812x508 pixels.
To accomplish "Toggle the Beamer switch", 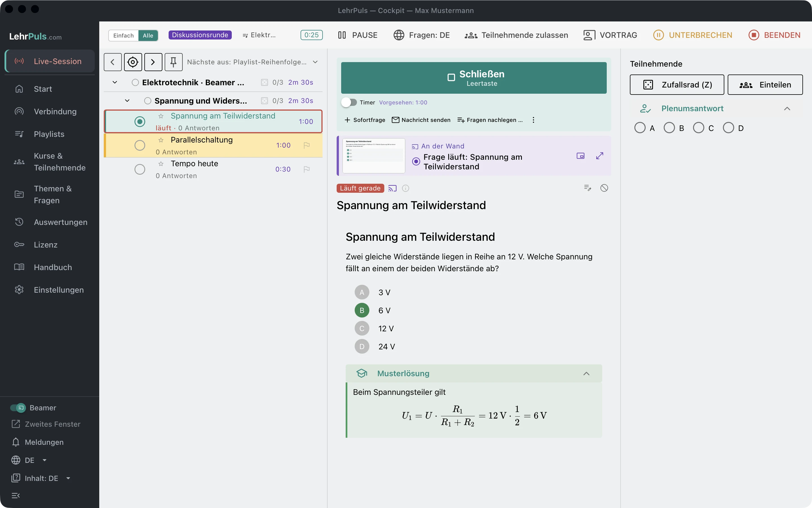I will pos(18,408).
